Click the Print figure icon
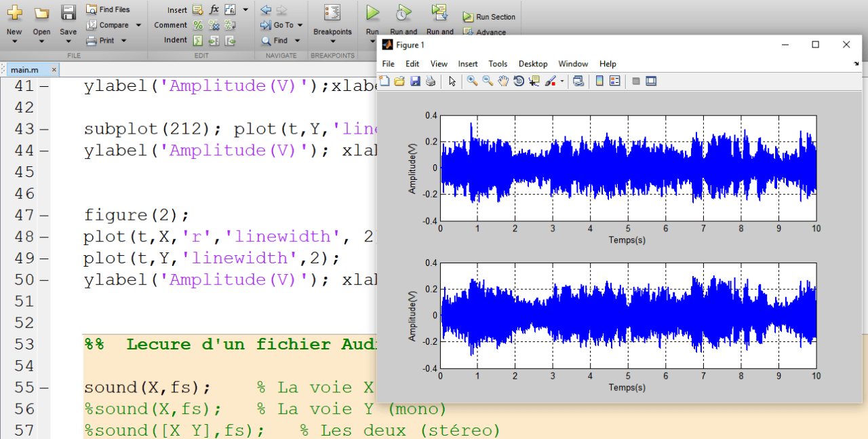The image size is (868, 439). coord(431,81)
